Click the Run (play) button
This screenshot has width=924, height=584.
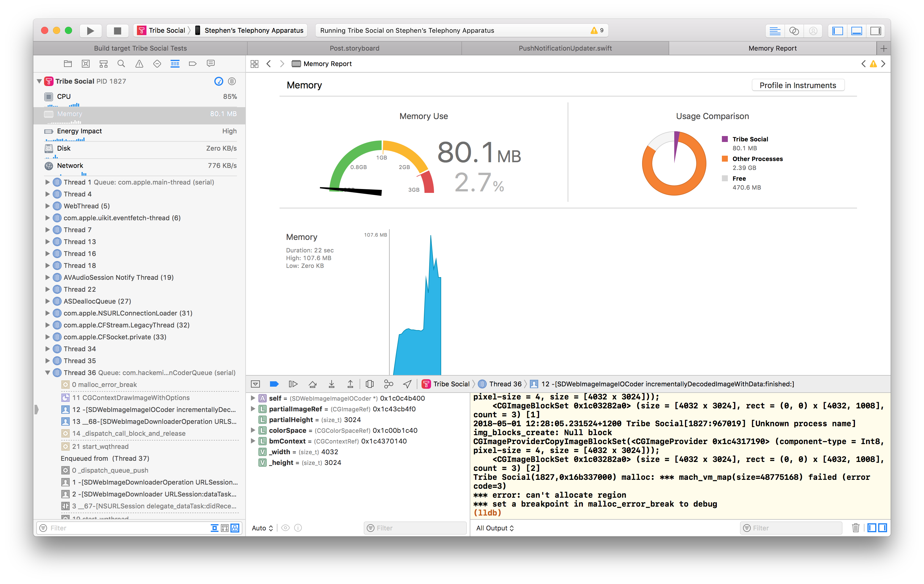click(x=90, y=31)
